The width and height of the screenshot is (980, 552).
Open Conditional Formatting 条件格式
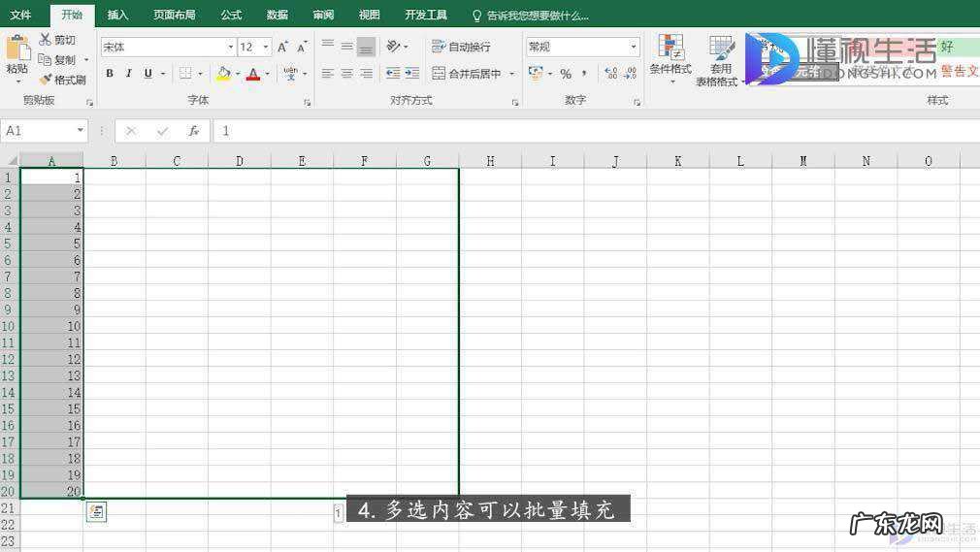(x=670, y=59)
